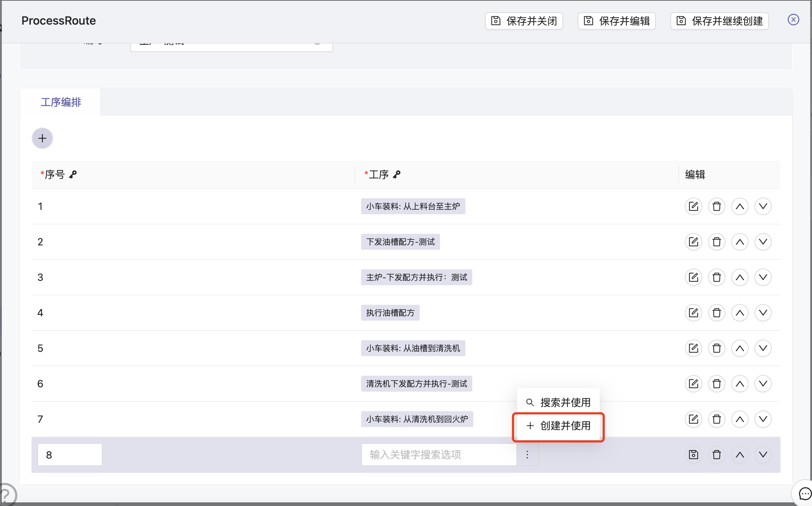Focus the sequence number field showing 8
The height and width of the screenshot is (506, 812).
coord(70,455)
